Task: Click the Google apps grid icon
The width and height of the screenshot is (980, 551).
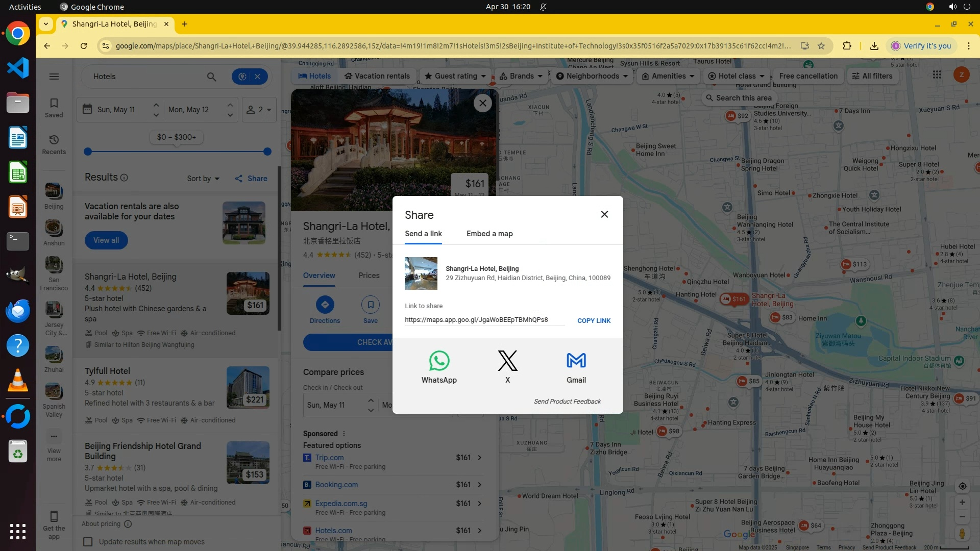Action: point(937,75)
